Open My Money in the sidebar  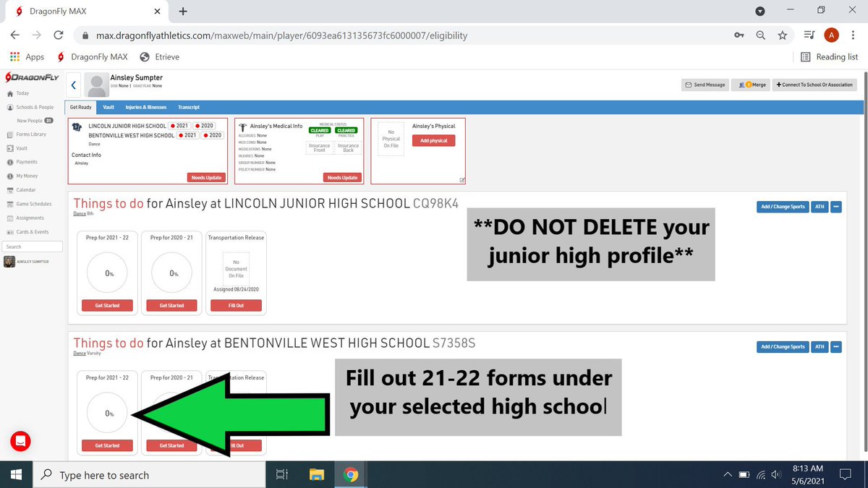click(x=22, y=176)
